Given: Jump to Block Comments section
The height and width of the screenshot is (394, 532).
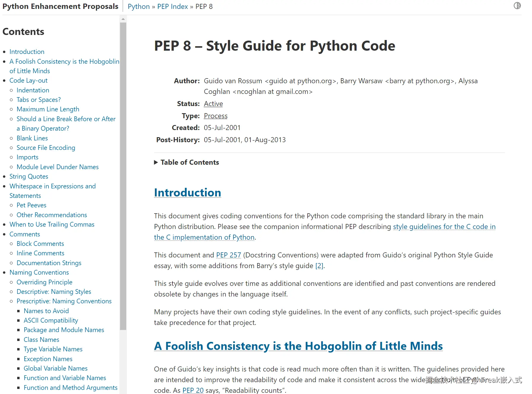Looking at the screenshot, I should click(40, 244).
